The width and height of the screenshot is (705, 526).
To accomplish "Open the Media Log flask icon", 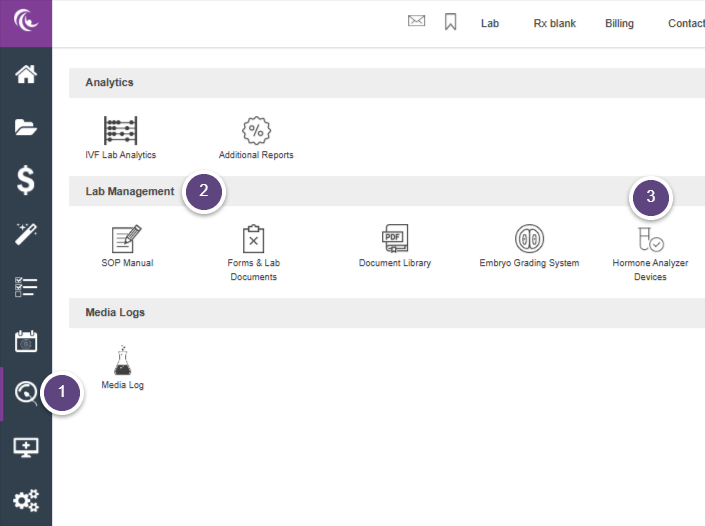I will click(122, 360).
